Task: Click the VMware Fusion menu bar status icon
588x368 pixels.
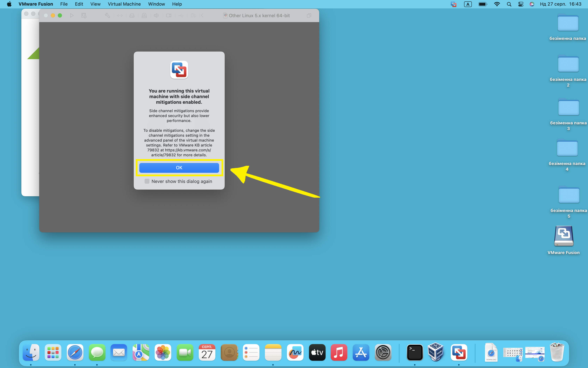Action: [453, 4]
